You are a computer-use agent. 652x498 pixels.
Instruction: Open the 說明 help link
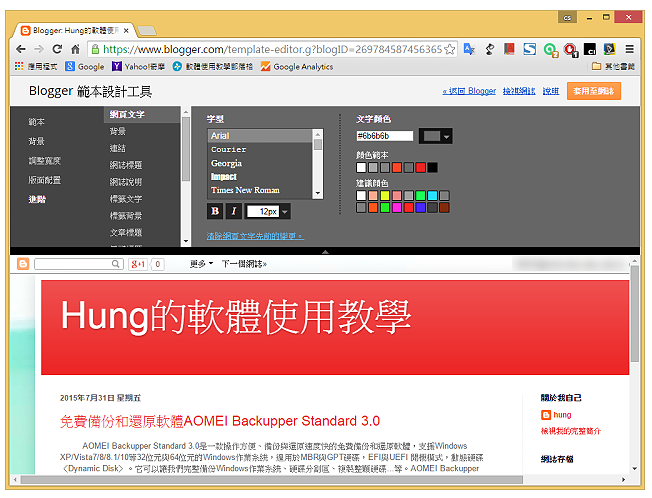tap(551, 91)
